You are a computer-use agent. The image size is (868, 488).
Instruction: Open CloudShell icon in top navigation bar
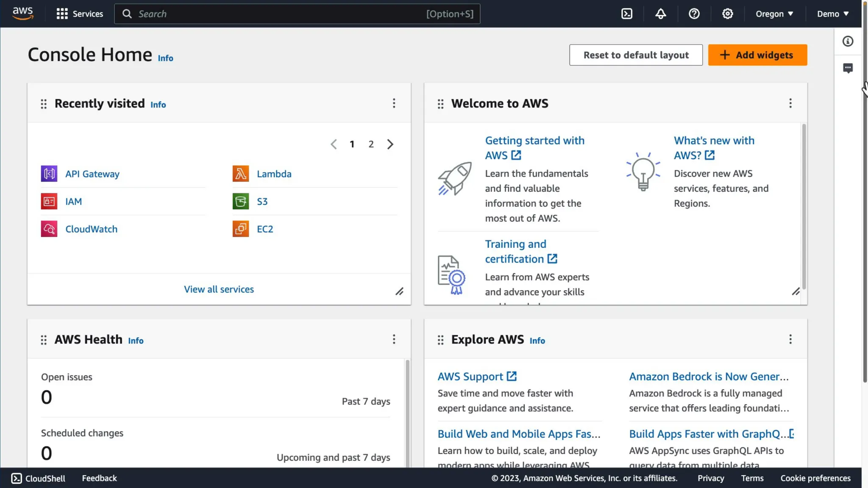pos(626,14)
